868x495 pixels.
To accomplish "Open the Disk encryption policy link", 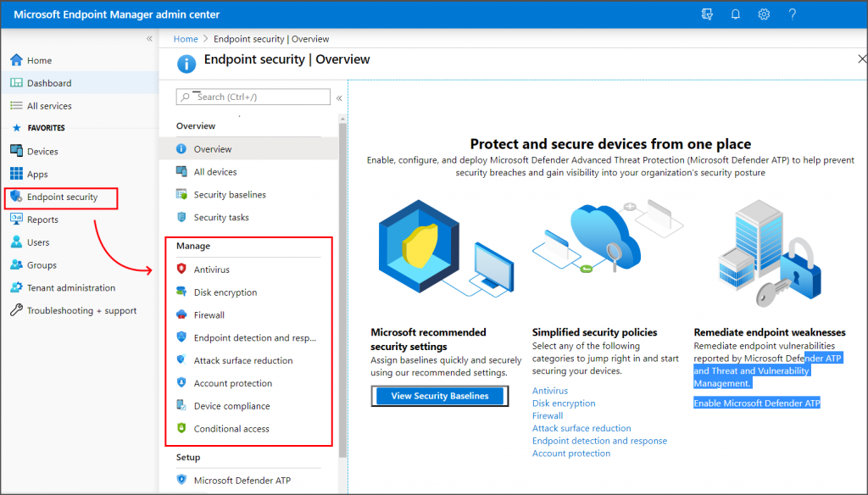I will [x=564, y=403].
